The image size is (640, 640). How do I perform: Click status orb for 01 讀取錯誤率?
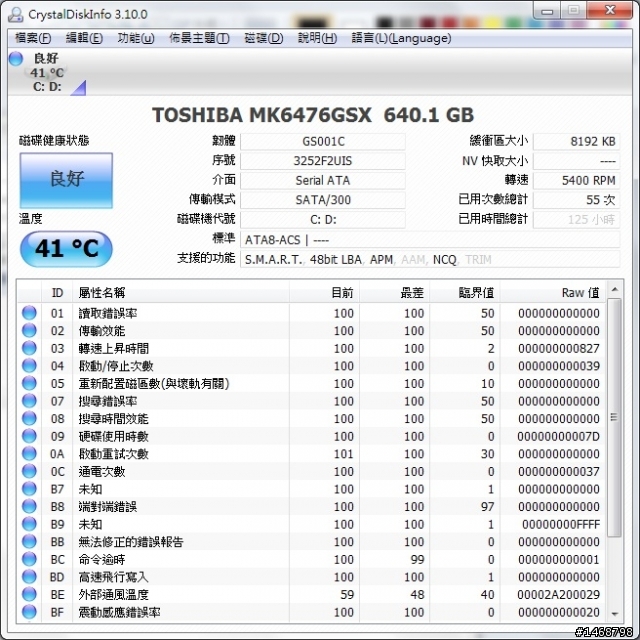[x=29, y=313]
